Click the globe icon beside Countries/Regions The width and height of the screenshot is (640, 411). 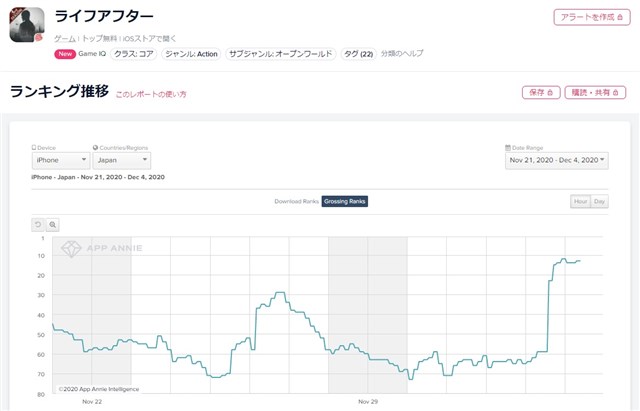[95, 146]
